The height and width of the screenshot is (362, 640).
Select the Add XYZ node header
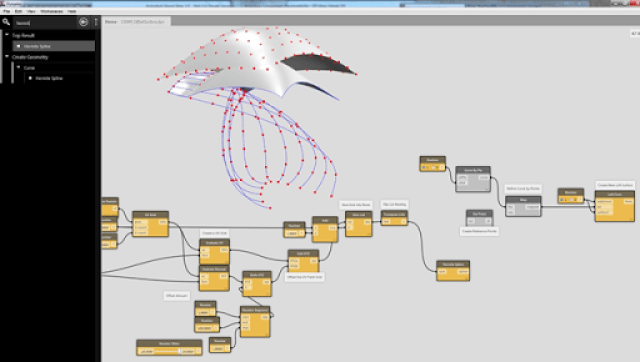click(303, 253)
